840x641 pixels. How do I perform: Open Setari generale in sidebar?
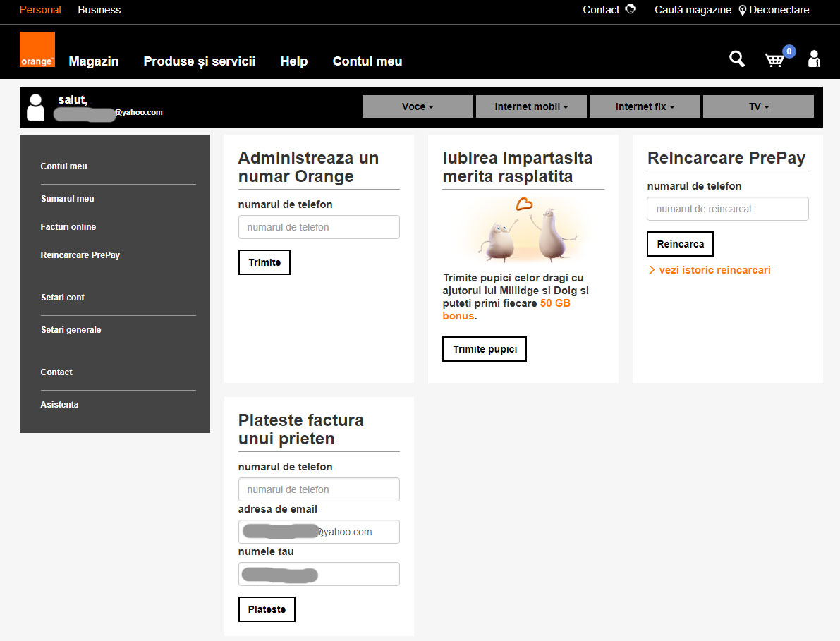point(71,330)
